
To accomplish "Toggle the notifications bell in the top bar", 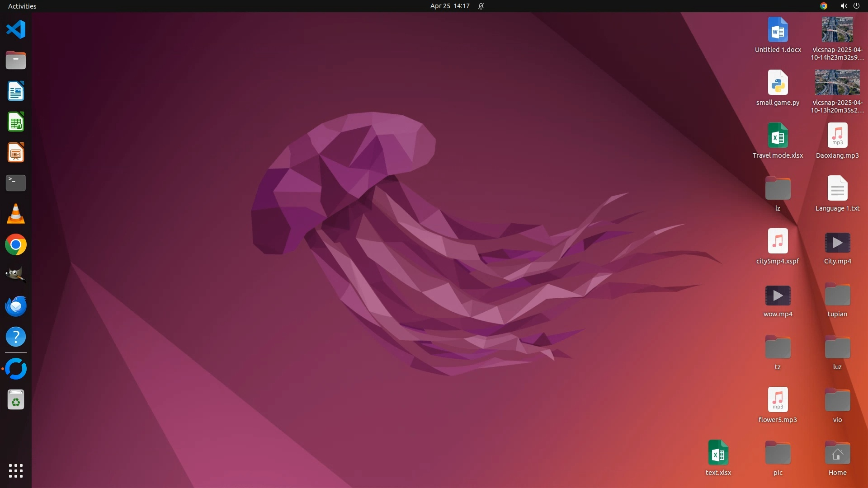I will click(x=481, y=6).
